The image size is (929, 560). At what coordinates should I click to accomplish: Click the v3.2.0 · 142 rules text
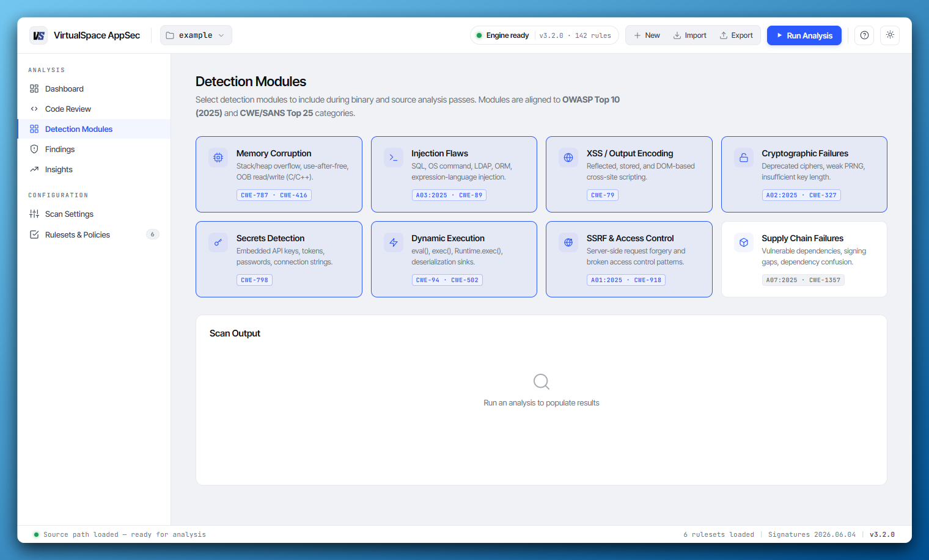point(575,35)
